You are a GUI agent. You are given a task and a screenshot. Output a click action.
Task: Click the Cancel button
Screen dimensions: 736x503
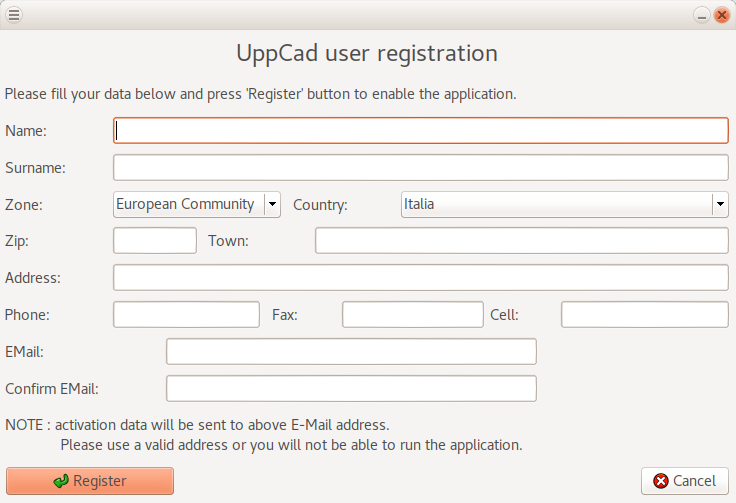coord(685,481)
